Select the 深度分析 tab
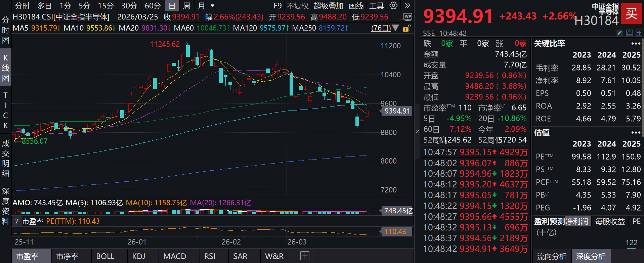The height and width of the screenshot is (263, 644). pos(591,257)
